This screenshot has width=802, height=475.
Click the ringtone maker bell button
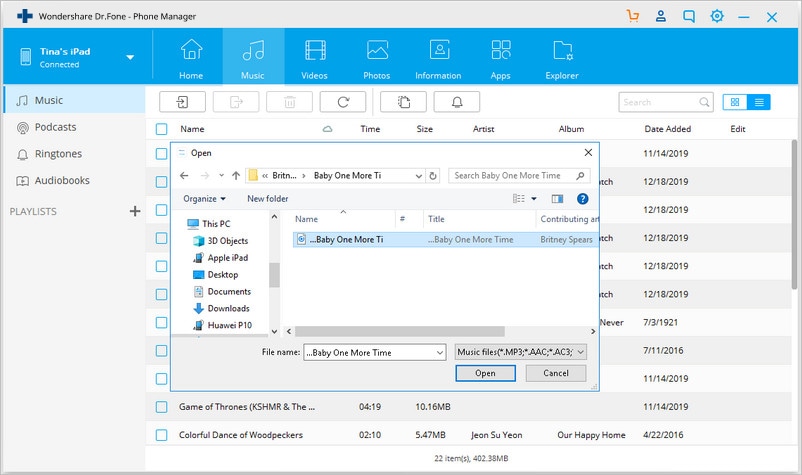457,102
